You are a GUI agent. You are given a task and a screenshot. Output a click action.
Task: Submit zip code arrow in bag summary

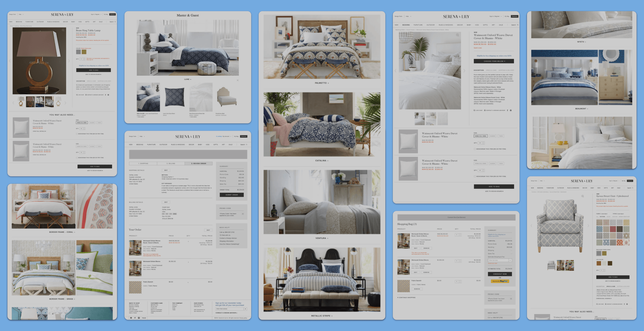click(510, 260)
